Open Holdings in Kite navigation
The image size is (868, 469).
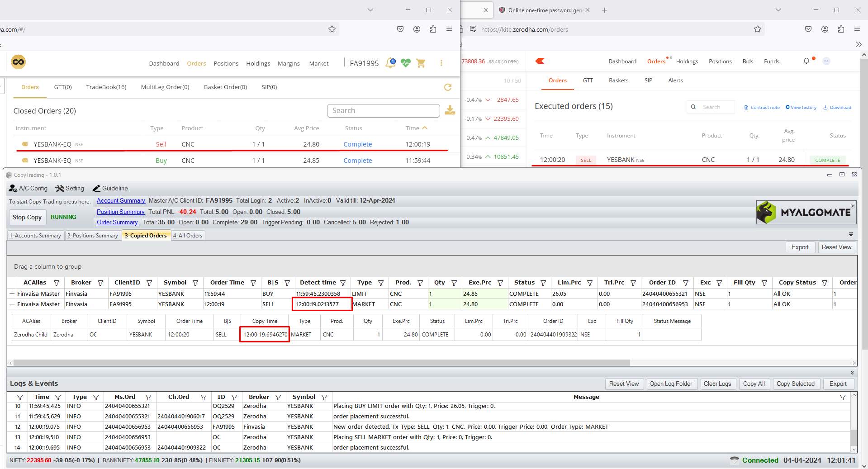687,61
